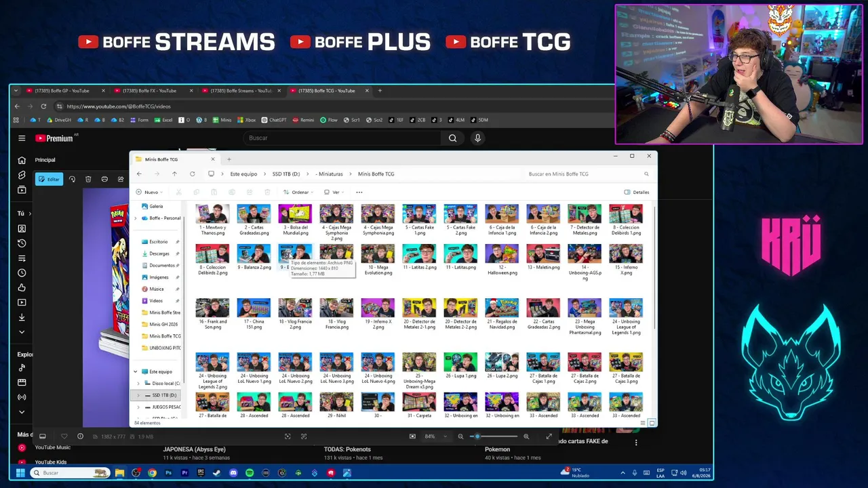Expand the JUEGOS PESADOS drive node
The height and width of the screenshot is (488, 868).
pos(138,407)
